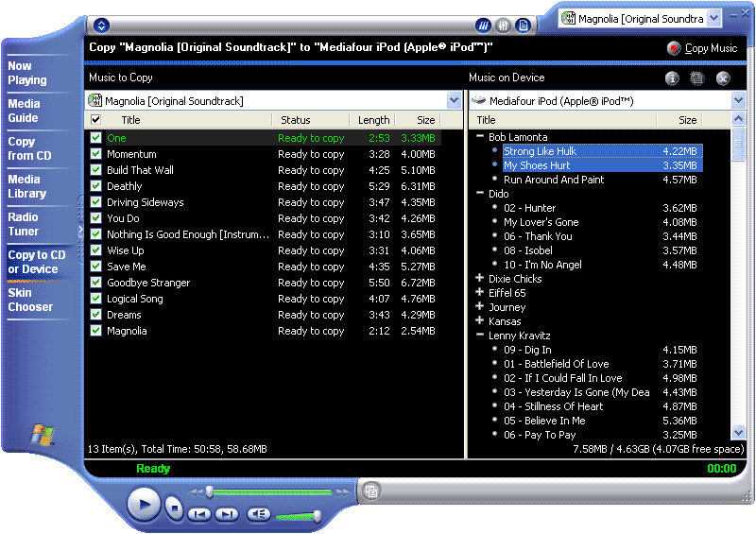The image size is (756, 534).
Task: Click the device list scroll-up arrow
Action: click(738, 119)
